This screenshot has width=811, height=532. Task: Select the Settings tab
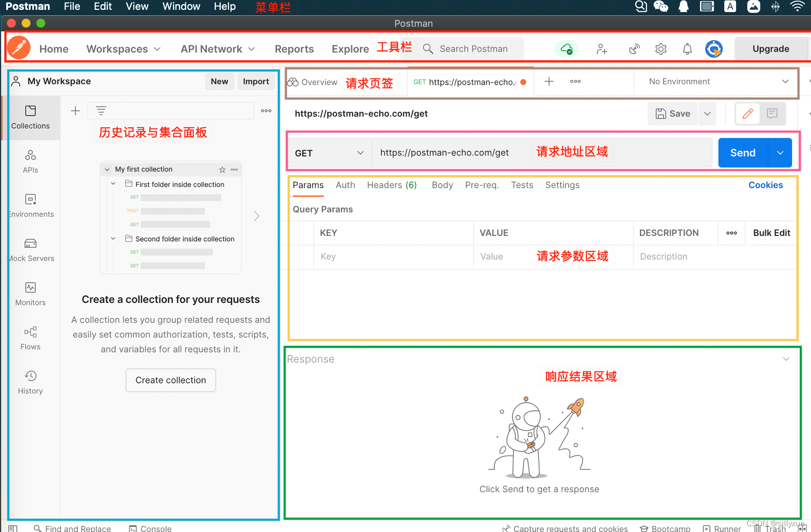point(562,185)
